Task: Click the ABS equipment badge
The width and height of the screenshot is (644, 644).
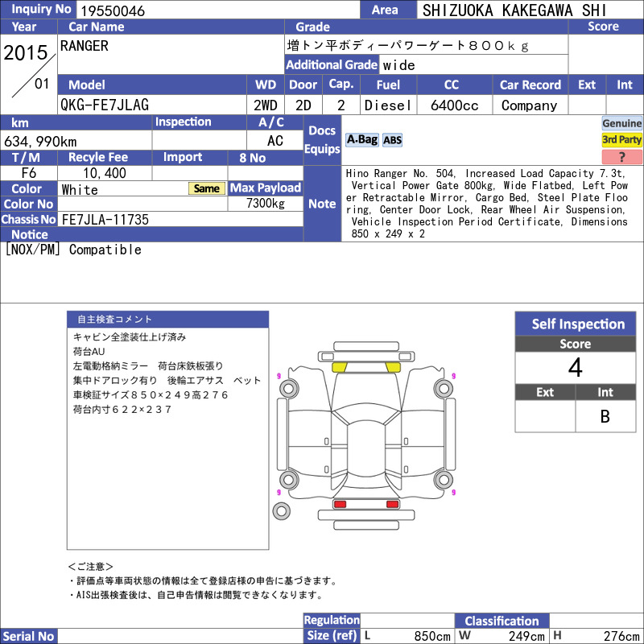Action: coord(392,140)
